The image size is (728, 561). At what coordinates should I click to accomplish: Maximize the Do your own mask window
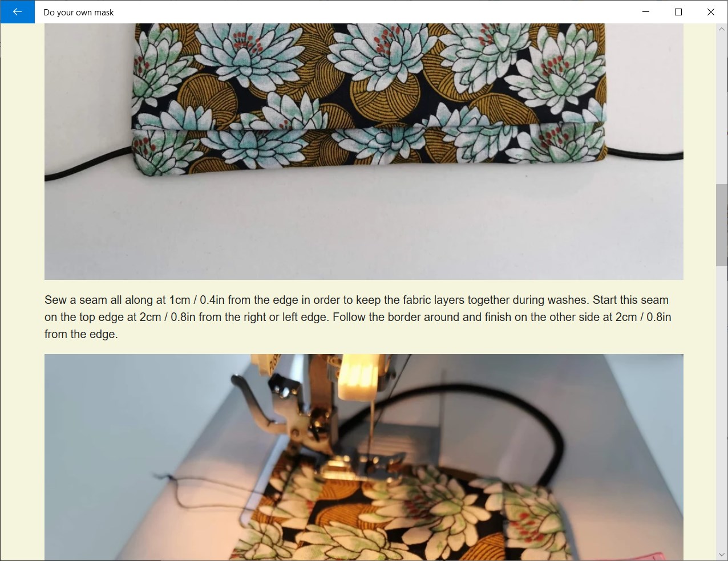coord(678,12)
